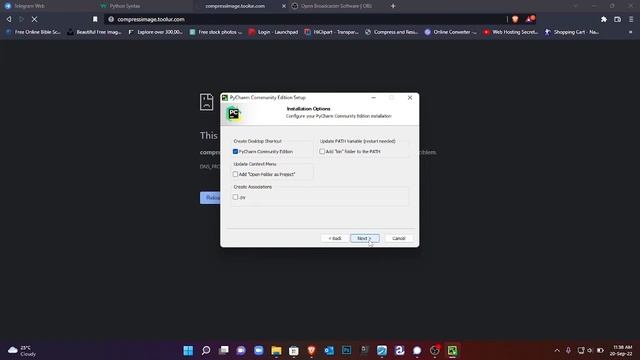
Task: Open Microsoft Store from taskbar
Action: (x=294, y=350)
